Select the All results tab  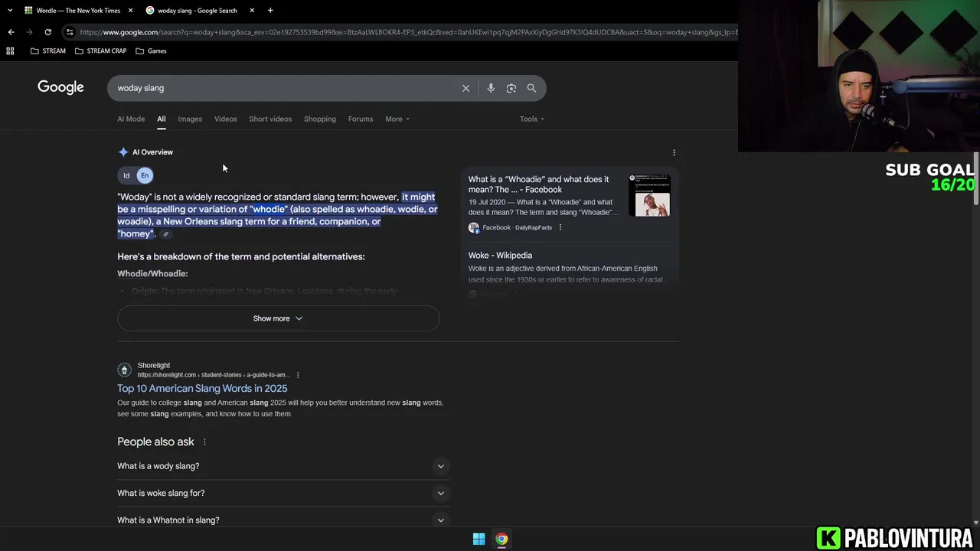tap(162, 119)
